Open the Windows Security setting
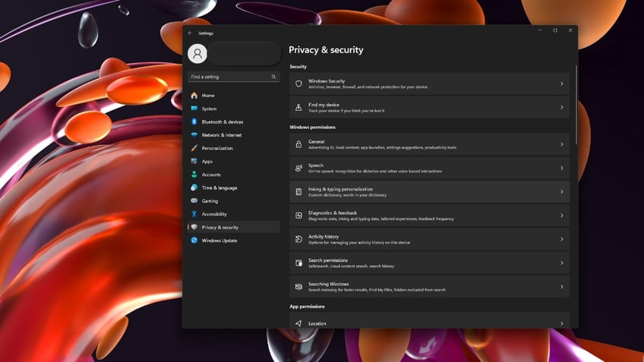The image size is (644, 362). [x=429, y=83]
